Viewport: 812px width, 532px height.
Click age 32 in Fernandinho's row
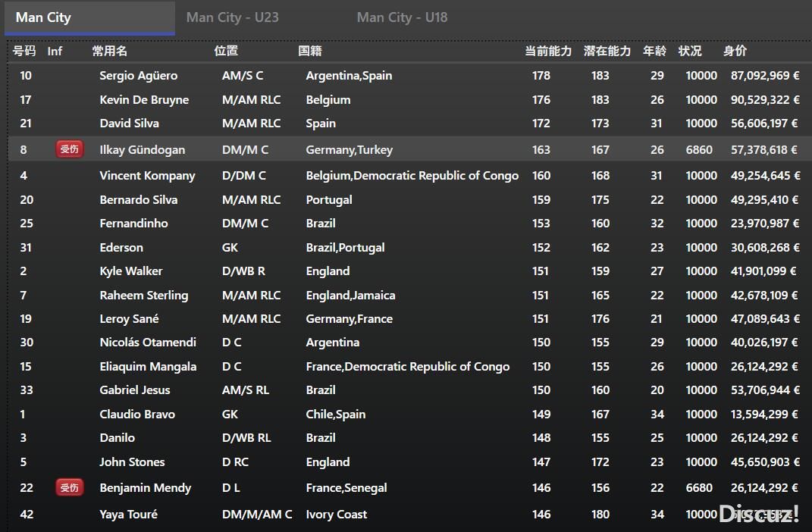click(657, 224)
